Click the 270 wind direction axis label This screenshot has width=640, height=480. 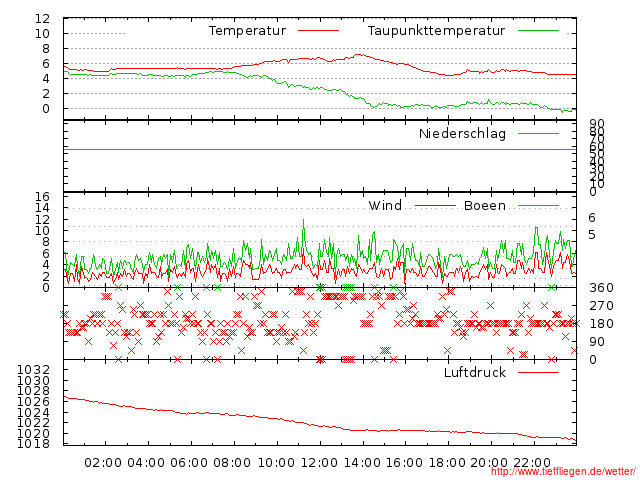tap(601, 306)
